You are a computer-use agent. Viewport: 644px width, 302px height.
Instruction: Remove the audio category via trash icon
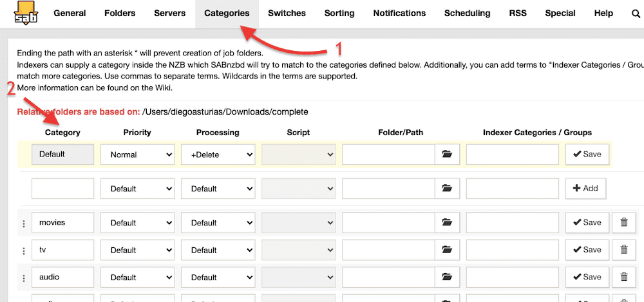pyautogui.click(x=623, y=278)
